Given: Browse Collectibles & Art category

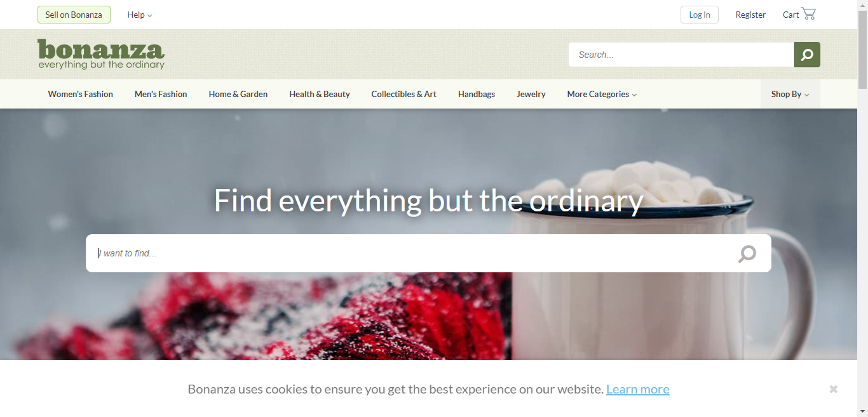Looking at the screenshot, I should pos(404,94).
